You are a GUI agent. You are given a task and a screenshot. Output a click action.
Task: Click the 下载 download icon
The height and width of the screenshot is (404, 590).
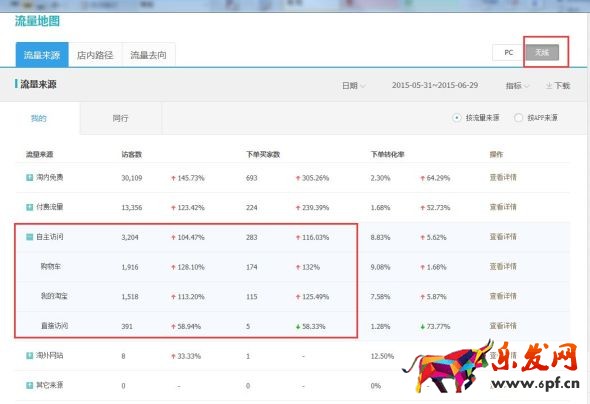tap(549, 86)
